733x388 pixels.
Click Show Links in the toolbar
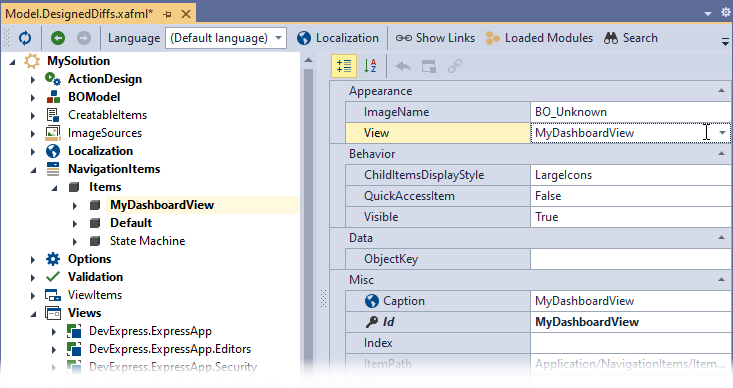(435, 38)
